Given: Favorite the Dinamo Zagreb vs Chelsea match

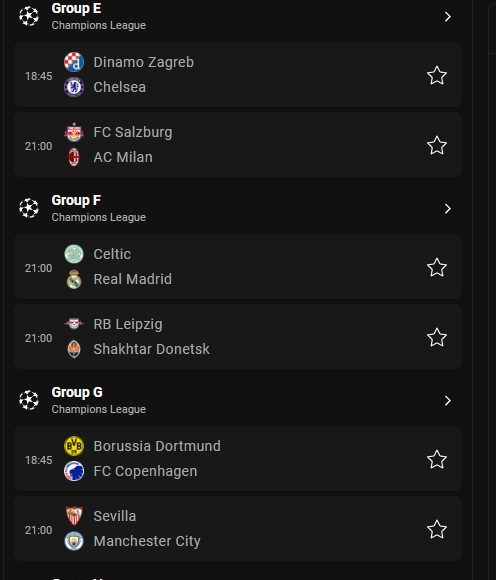Looking at the screenshot, I should (437, 75).
